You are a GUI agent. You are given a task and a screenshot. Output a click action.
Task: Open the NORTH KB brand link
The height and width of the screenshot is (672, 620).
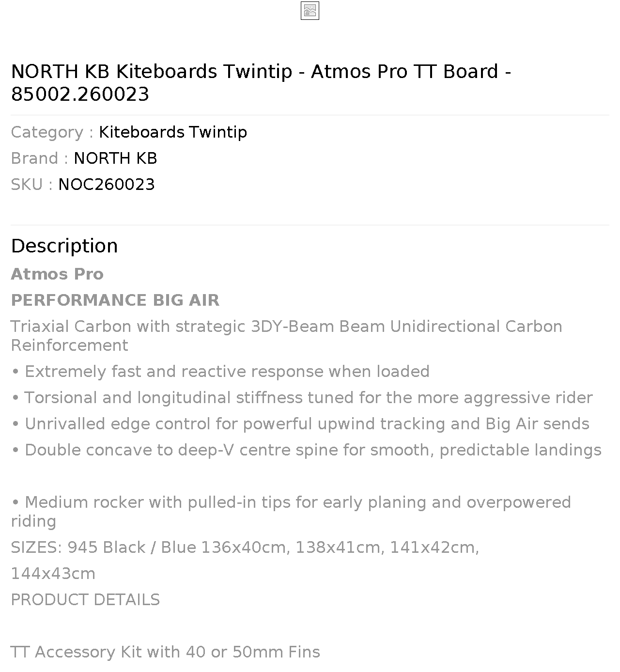(115, 158)
